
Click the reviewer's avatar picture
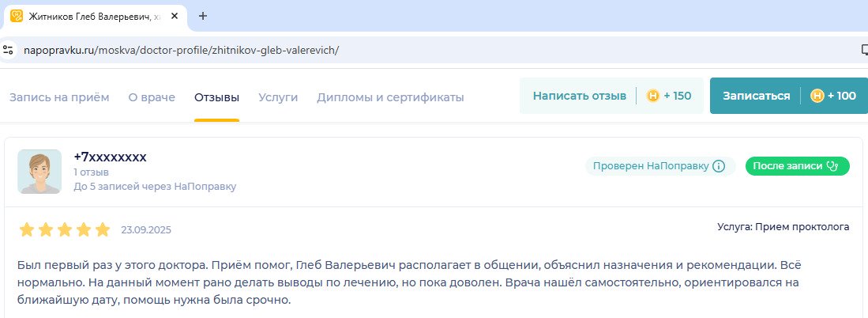pos(39,172)
